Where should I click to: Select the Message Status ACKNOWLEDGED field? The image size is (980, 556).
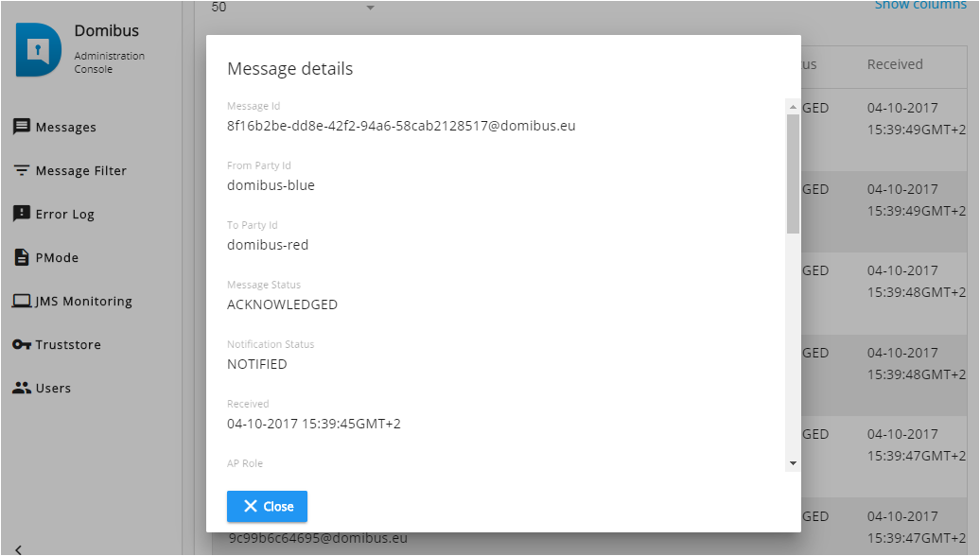coord(282,304)
